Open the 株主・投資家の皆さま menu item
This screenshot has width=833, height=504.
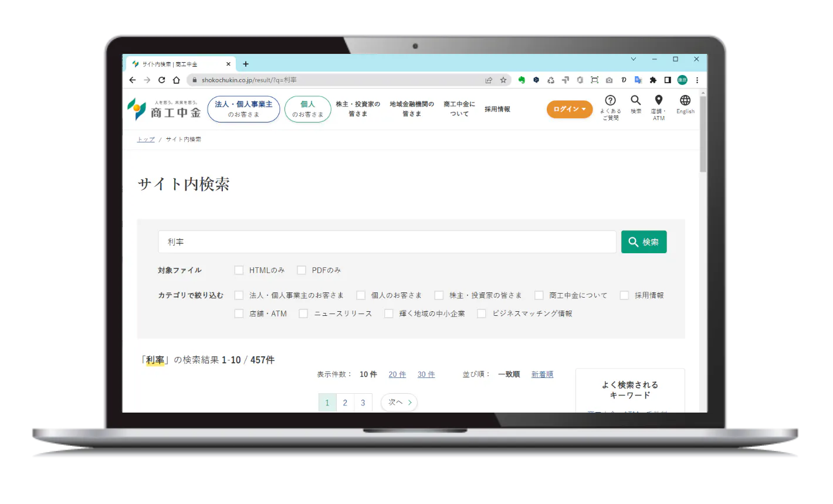[358, 109]
